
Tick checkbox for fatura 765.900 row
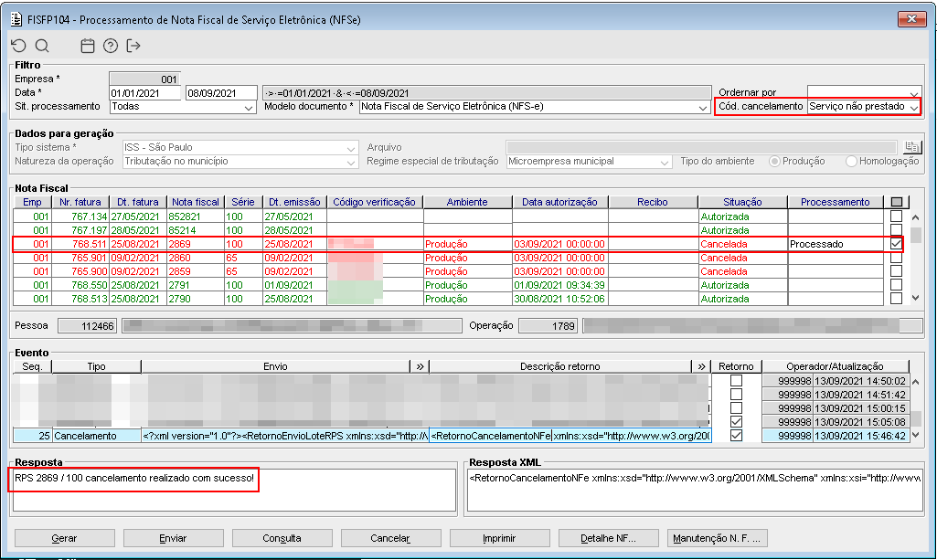point(897,271)
